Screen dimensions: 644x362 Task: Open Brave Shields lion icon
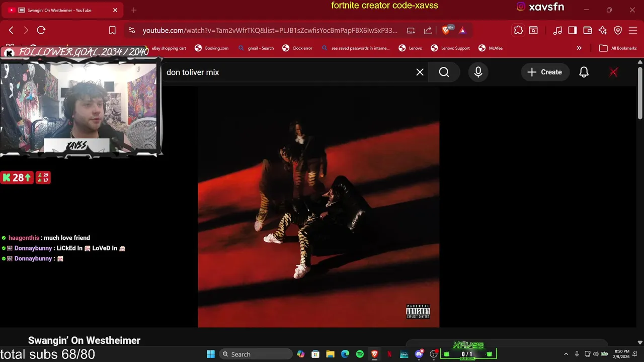click(445, 31)
